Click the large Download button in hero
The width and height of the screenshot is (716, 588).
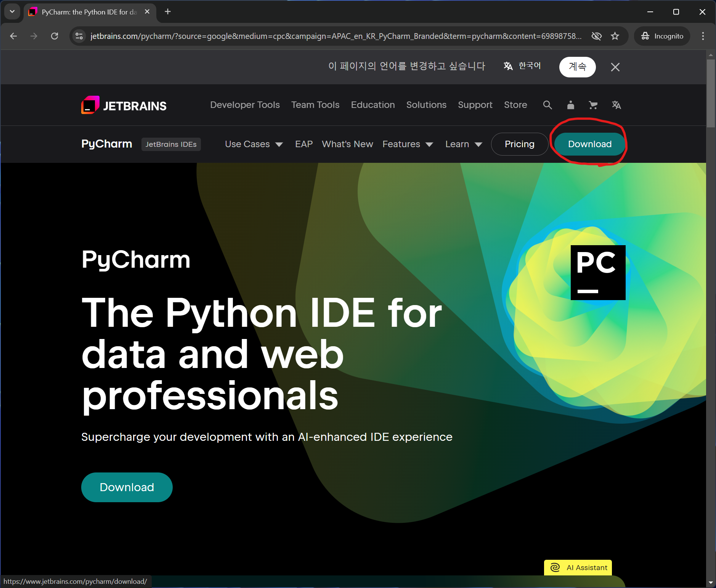click(127, 487)
